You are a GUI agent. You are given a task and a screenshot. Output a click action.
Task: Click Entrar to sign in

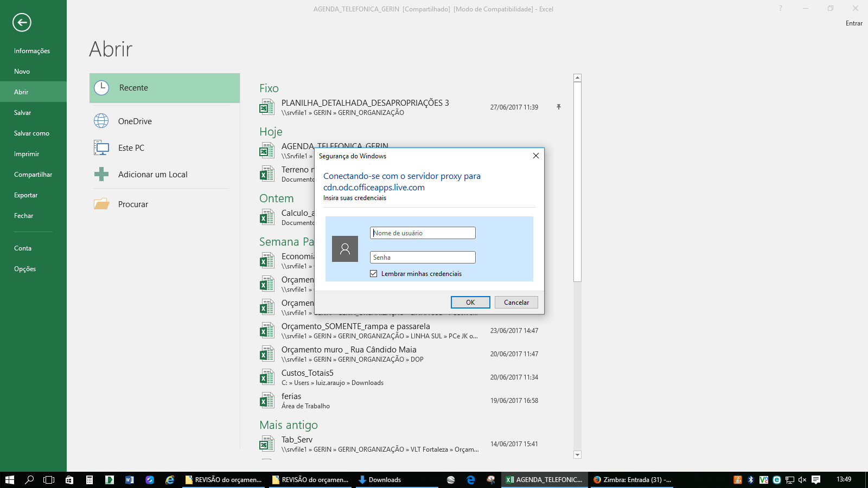click(x=854, y=23)
